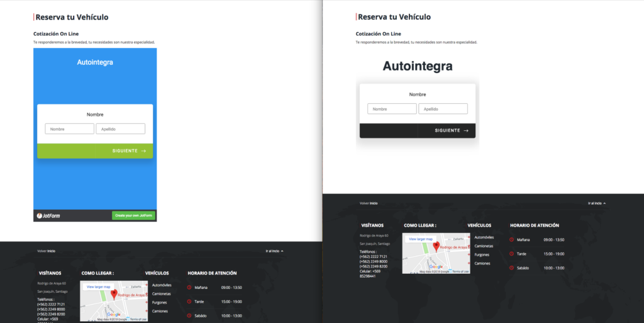Click Nombre input in right white form
This screenshot has height=323, width=644.
[x=392, y=109]
